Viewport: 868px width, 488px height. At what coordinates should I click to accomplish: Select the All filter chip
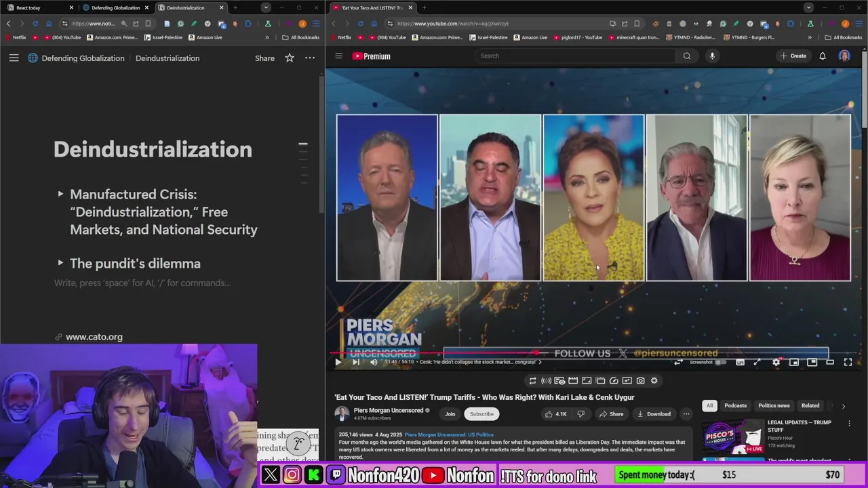[x=709, y=405]
